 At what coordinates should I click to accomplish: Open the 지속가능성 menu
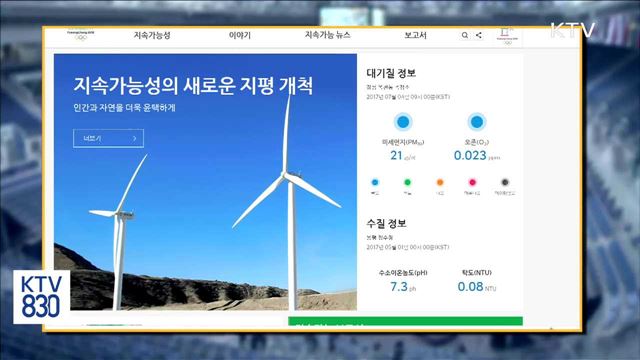click(152, 36)
